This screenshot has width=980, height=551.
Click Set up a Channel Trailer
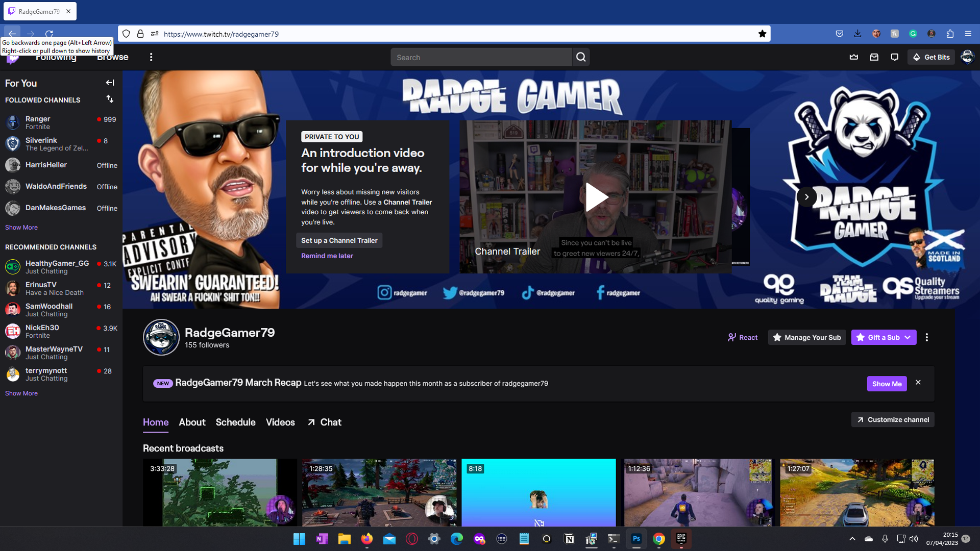pos(339,240)
